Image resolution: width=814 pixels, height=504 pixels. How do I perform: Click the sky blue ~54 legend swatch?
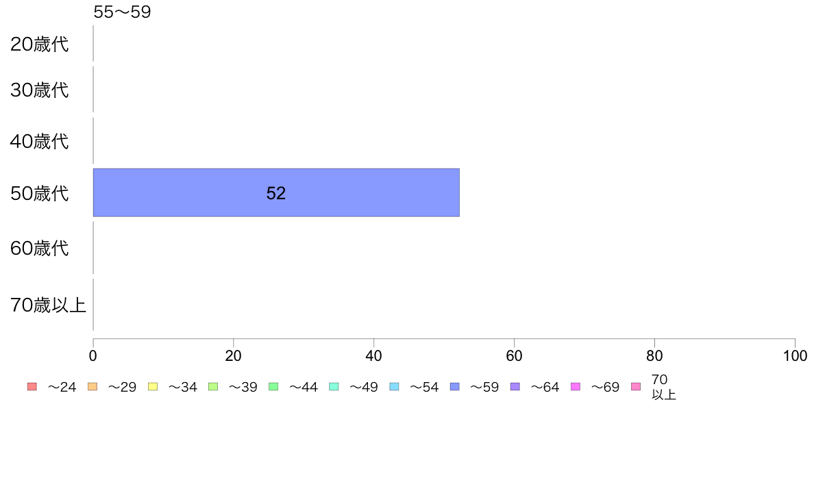tap(394, 387)
